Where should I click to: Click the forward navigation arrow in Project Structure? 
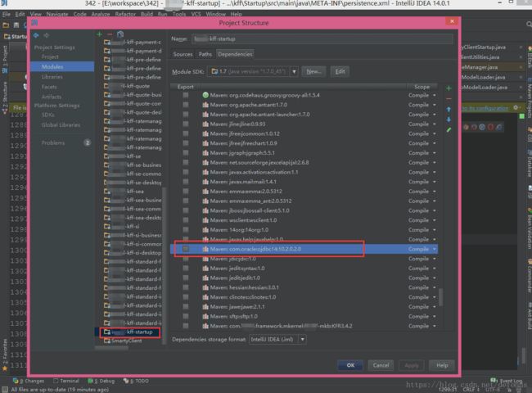(x=47, y=35)
